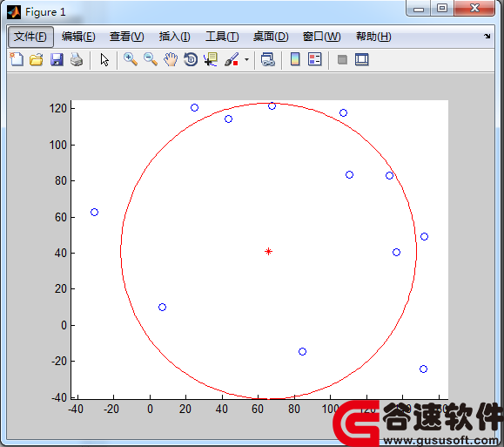Dock the figure using the corner arrow

(x=487, y=36)
